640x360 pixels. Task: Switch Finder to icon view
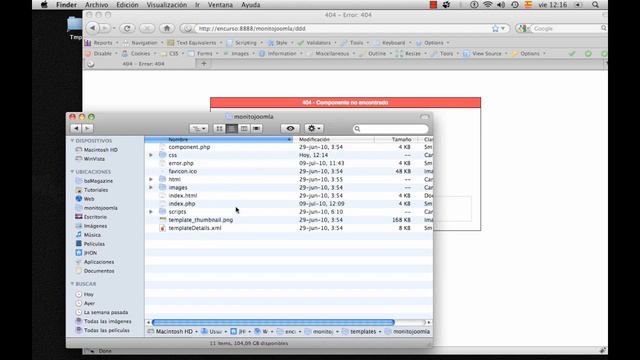point(219,129)
